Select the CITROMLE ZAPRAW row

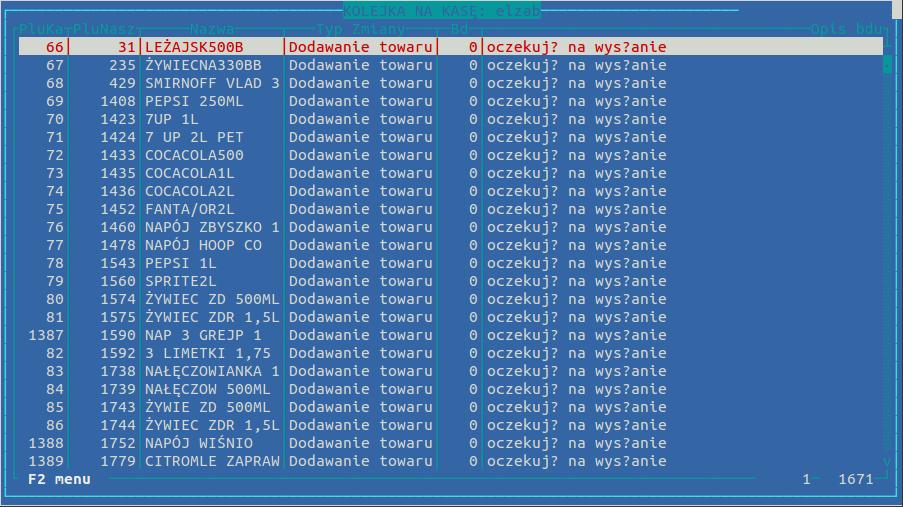(x=450, y=461)
